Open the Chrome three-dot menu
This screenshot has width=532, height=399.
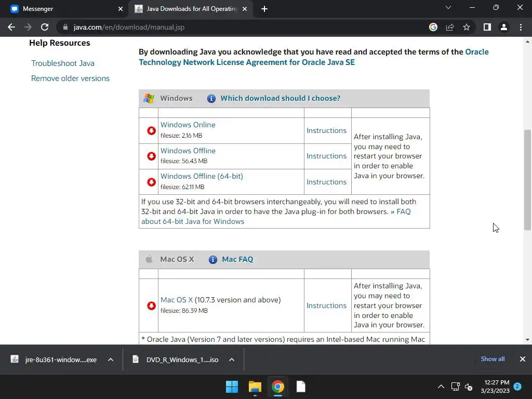(521, 27)
